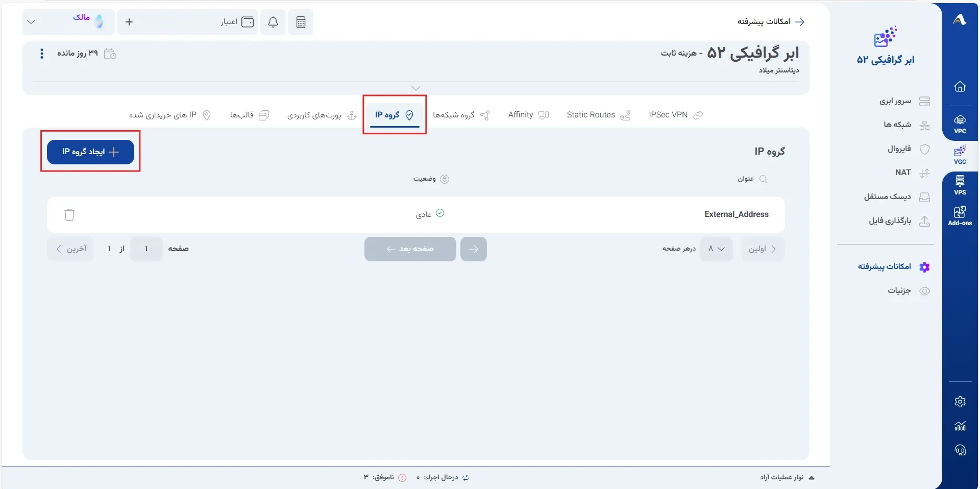Open the per-page count dropdown showing ۸
This screenshot has height=489, width=980.
pyautogui.click(x=716, y=249)
